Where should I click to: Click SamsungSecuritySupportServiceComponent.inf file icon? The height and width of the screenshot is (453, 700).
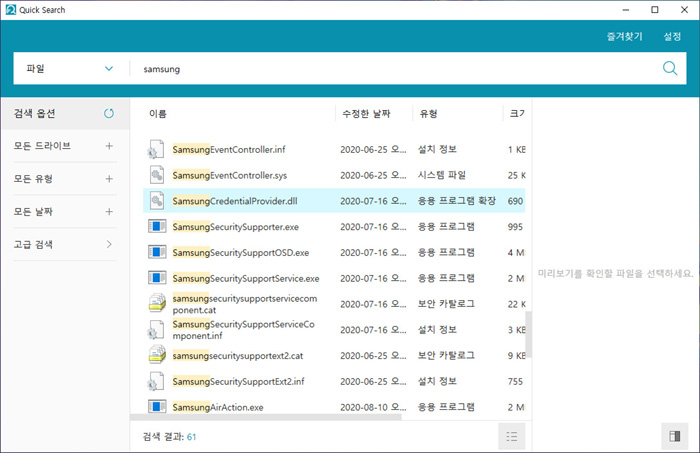156,330
